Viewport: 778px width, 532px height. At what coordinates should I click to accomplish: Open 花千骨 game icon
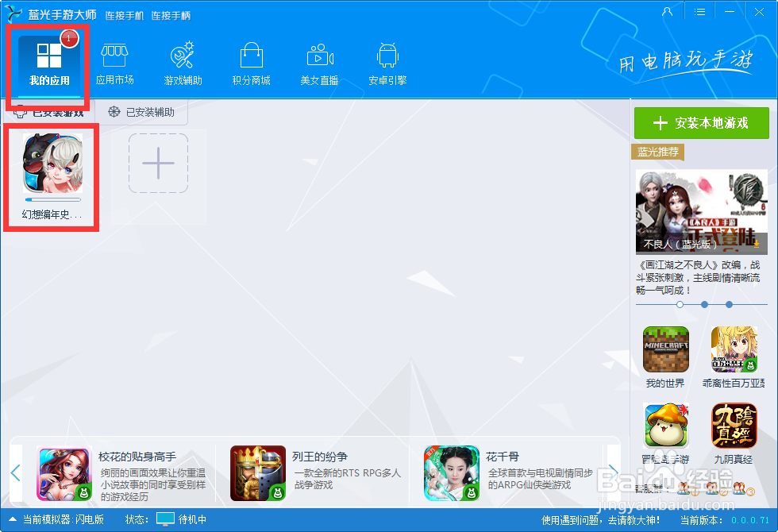(452, 473)
